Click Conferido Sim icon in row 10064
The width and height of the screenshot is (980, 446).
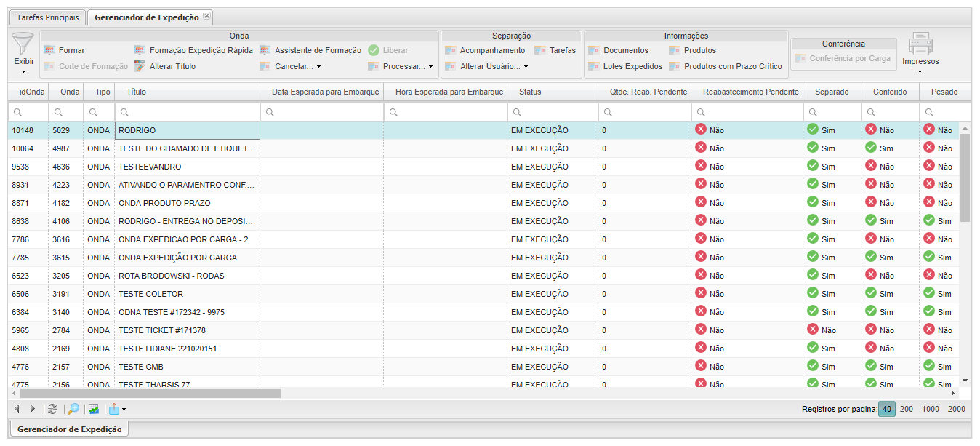point(871,147)
